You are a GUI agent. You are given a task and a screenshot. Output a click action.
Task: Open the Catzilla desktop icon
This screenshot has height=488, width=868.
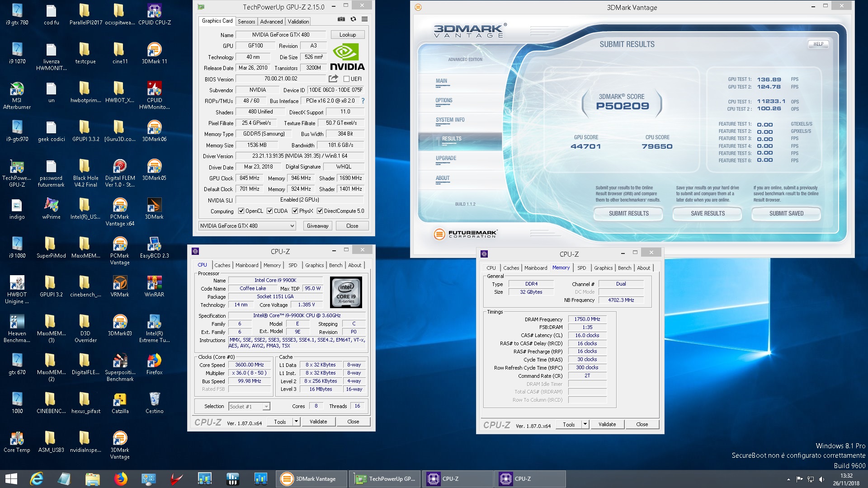tap(120, 403)
